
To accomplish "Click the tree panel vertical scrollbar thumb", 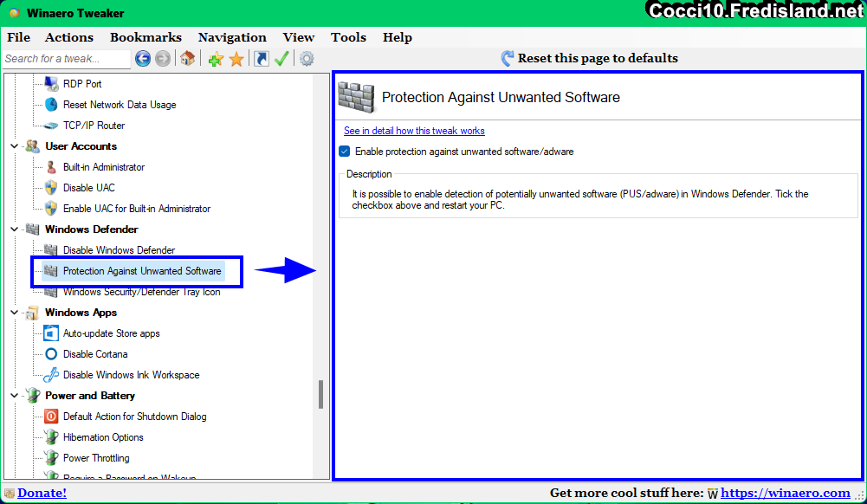I will coord(320,395).
